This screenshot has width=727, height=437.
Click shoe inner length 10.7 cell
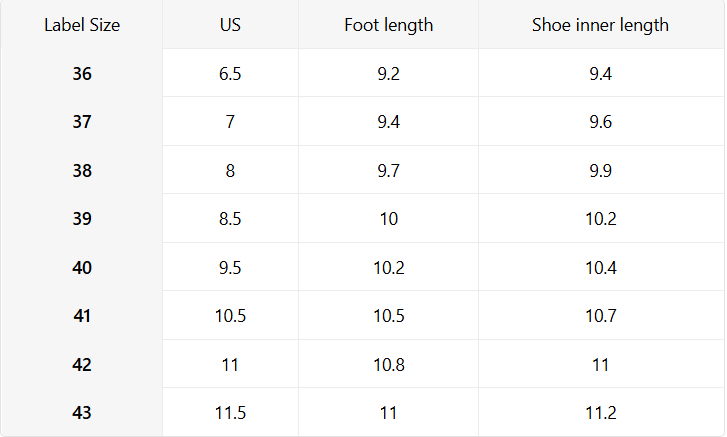pyautogui.click(x=600, y=316)
